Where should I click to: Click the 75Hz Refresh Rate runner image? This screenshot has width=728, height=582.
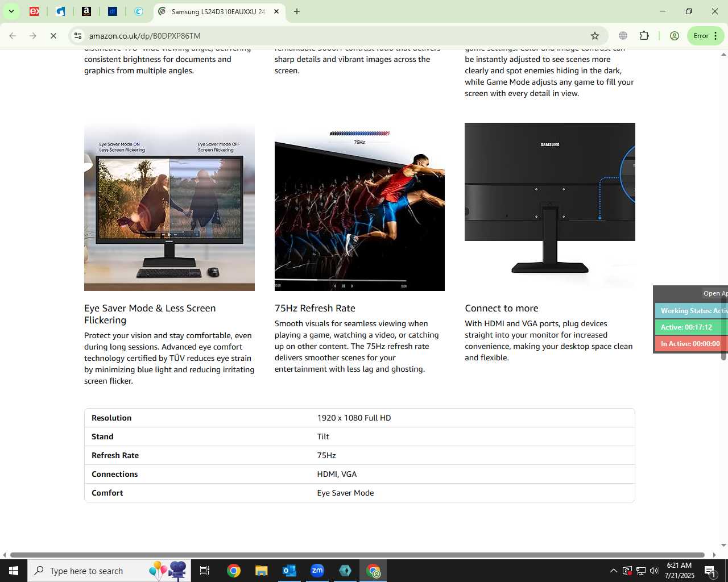[x=359, y=207]
